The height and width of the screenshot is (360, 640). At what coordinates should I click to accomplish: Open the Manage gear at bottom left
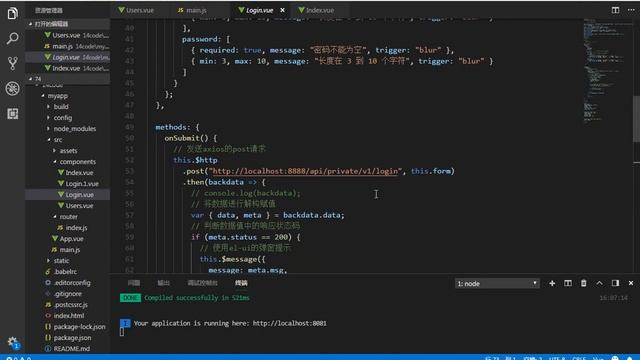point(13,342)
